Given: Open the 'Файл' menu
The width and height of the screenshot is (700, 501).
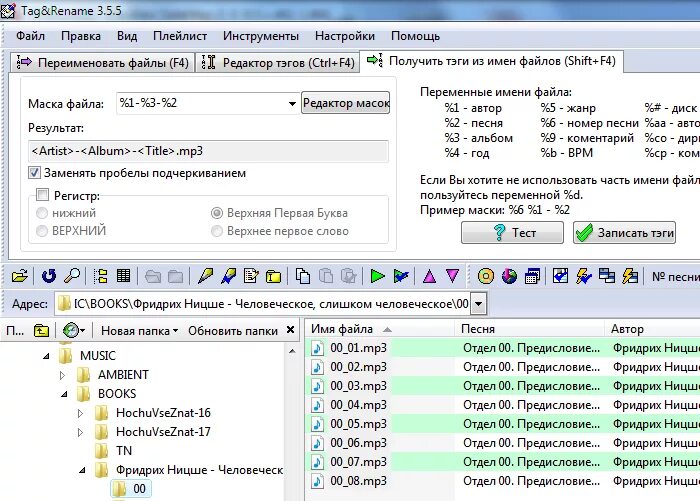Looking at the screenshot, I should 30,36.
